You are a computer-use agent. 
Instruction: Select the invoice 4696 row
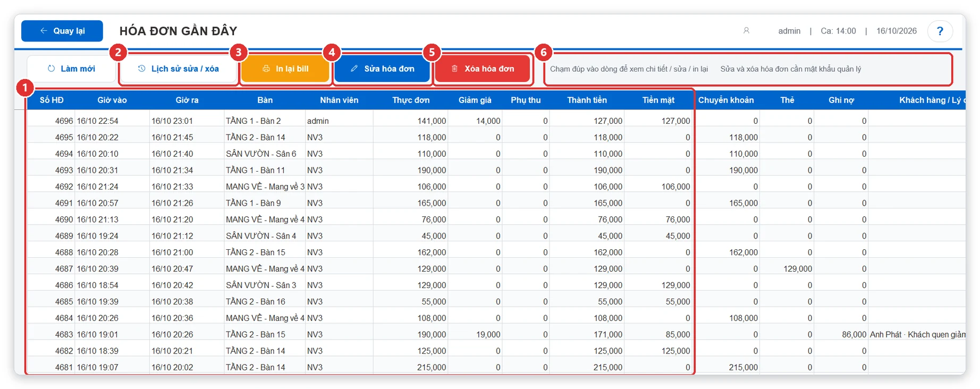coord(496,121)
